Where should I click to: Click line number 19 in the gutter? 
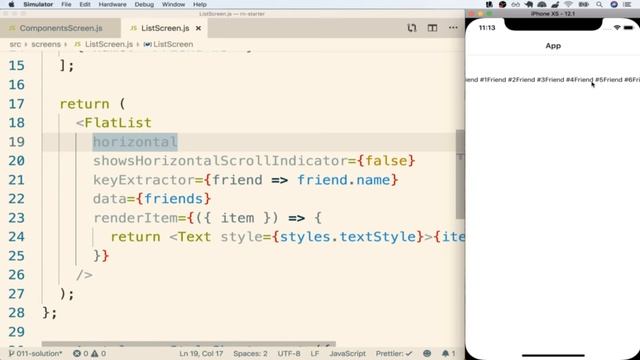(16, 142)
